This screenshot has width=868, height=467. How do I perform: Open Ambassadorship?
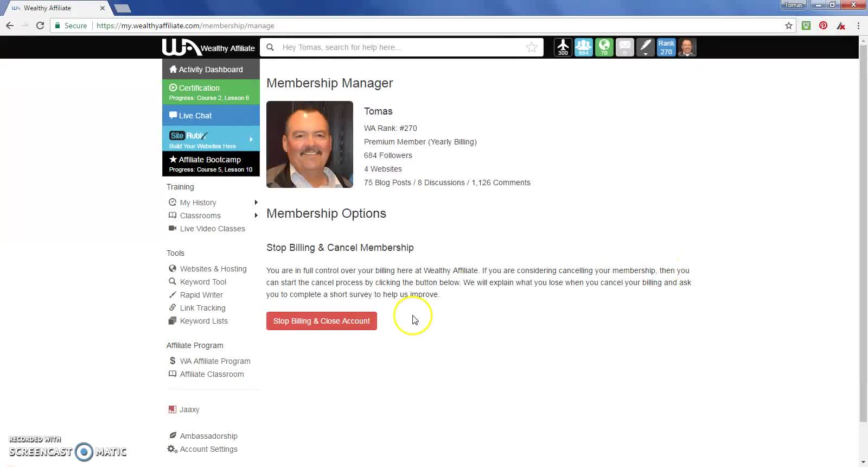click(x=208, y=436)
